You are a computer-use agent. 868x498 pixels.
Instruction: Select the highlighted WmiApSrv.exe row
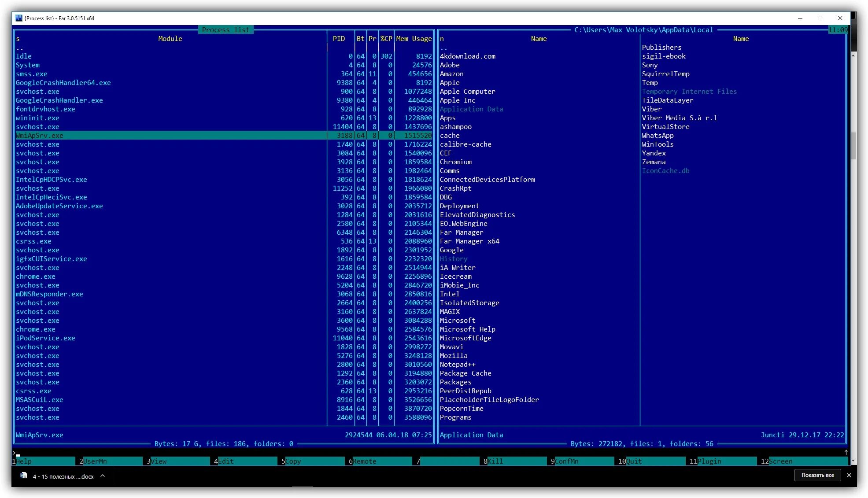(224, 136)
